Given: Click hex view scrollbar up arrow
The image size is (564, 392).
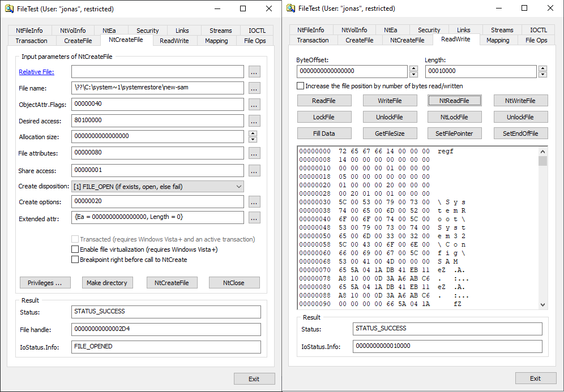Looking at the screenshot, I should 543,151.
